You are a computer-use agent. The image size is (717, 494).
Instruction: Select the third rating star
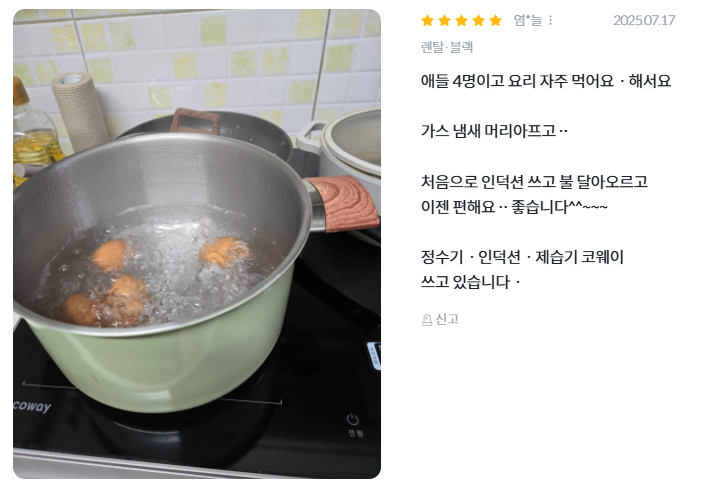(461, 21)
